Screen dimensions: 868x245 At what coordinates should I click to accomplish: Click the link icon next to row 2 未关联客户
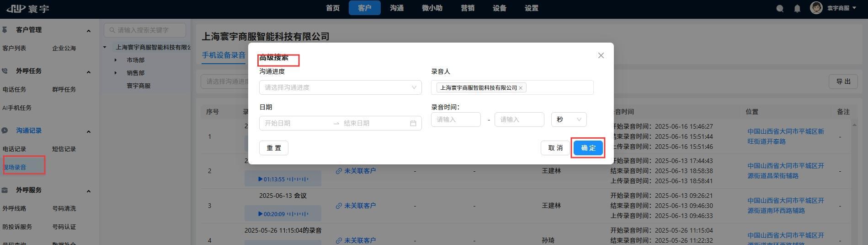[x=339, y=171]
